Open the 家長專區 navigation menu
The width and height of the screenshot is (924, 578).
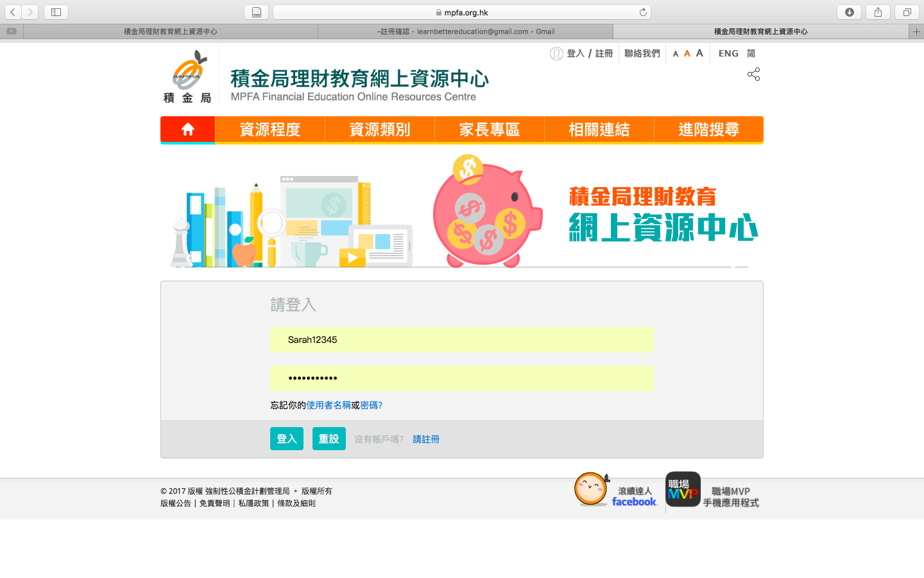point(490,130)
